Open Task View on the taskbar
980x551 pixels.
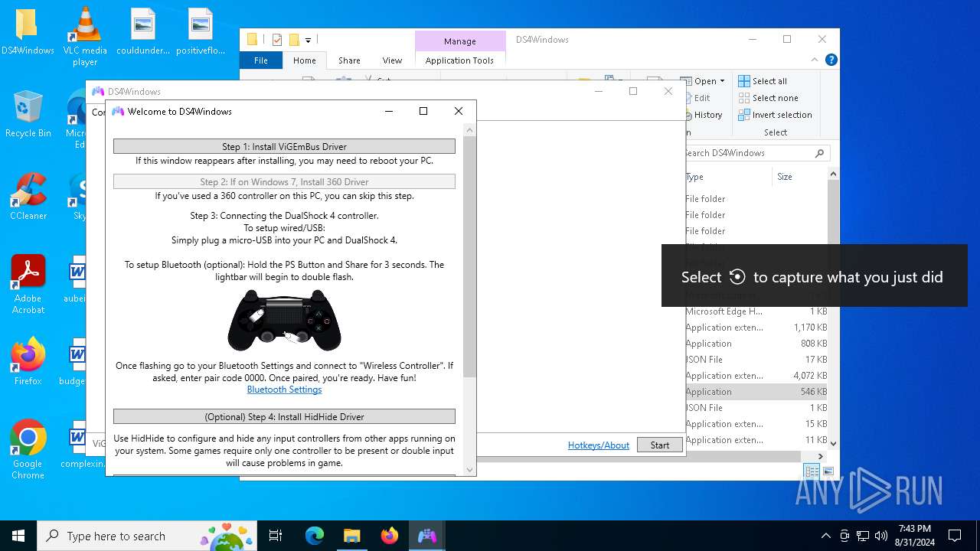click(276, 536)
